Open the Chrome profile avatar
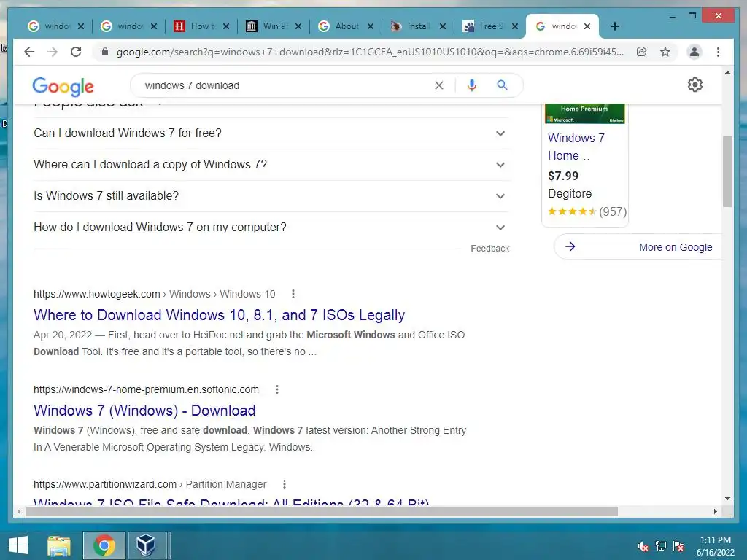747x560 pixels. [x=694, y=52]
